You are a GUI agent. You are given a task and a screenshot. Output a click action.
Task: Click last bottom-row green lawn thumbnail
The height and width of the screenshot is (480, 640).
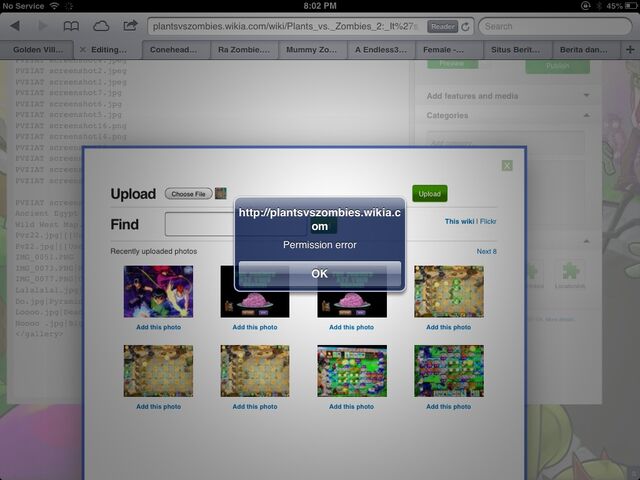tap(449, 371)
